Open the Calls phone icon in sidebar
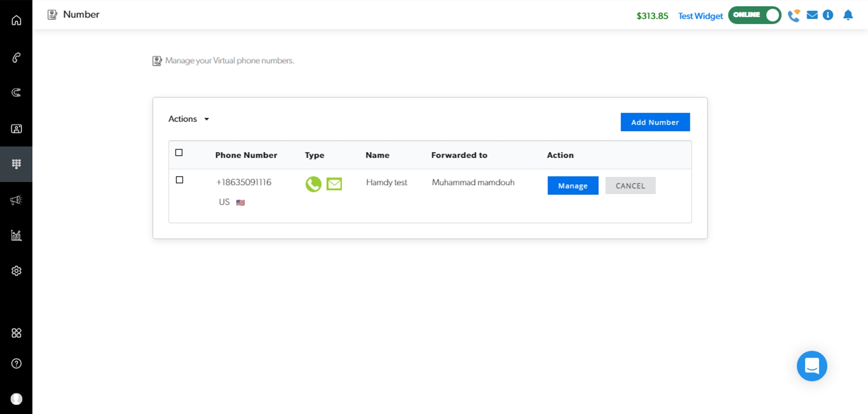Image resolution: width=868 pixels, height=414 pixels. tap(16, 58)
